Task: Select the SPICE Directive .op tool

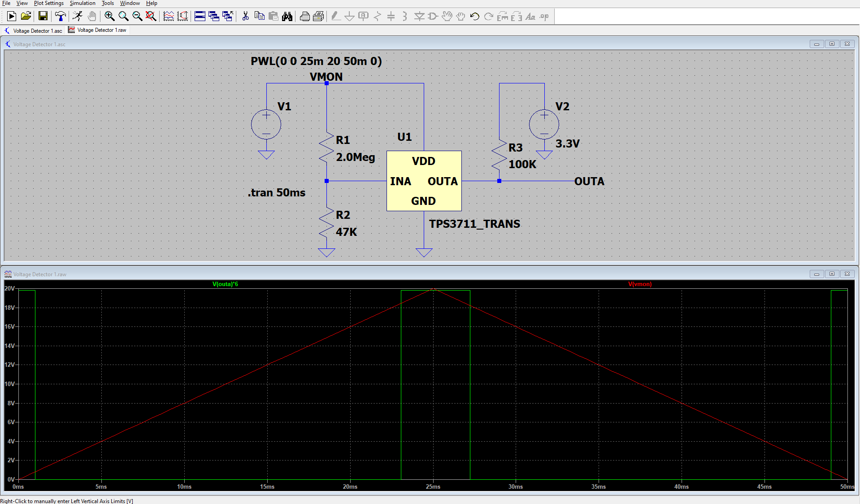Action: coord(544,17)
